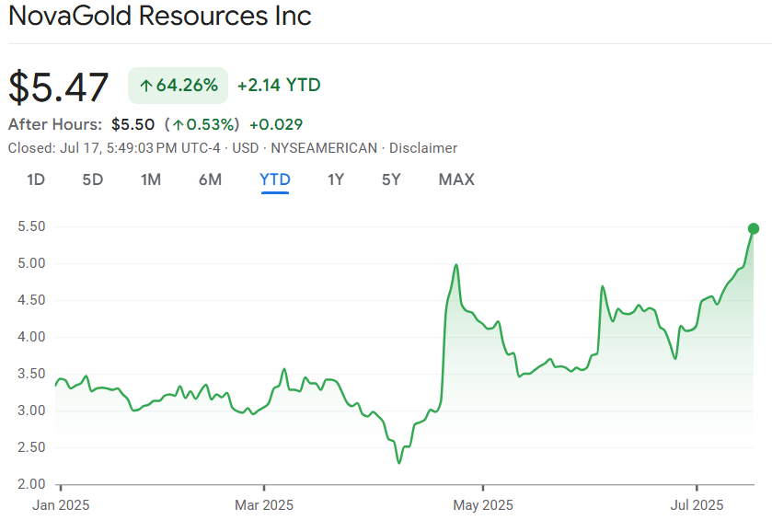Click the +2.14 YTD change text
Image resolution: width=772 pixels, height=532 pixels.
279,86
